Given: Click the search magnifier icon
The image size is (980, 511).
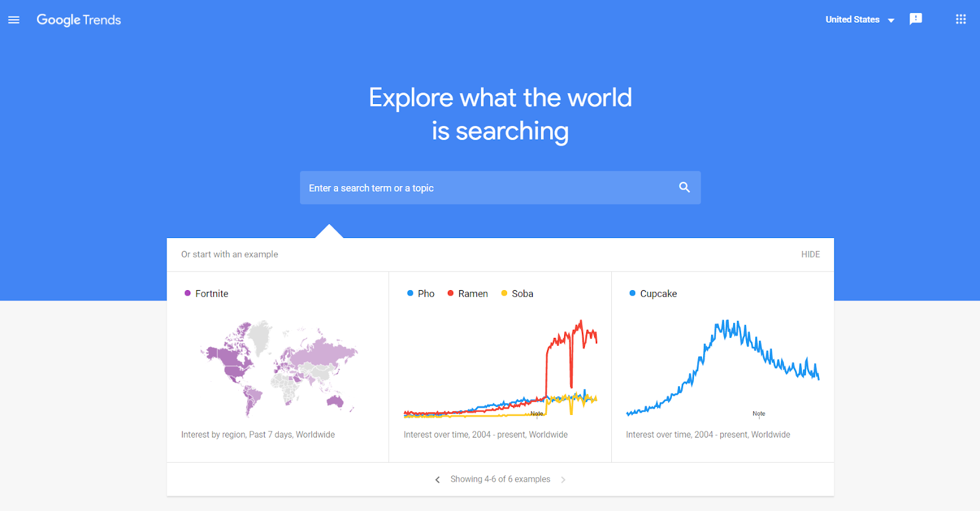Looking at the screenshot, I should click(684, 187).
